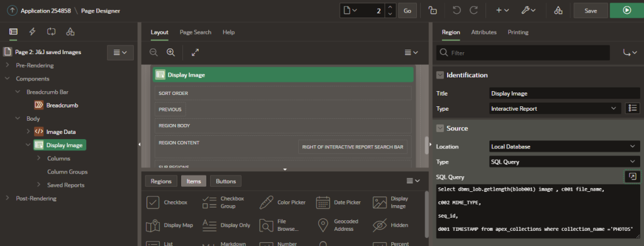Switch to the Page Shared Components tab icon
The image size is (644, 246).
70,31
